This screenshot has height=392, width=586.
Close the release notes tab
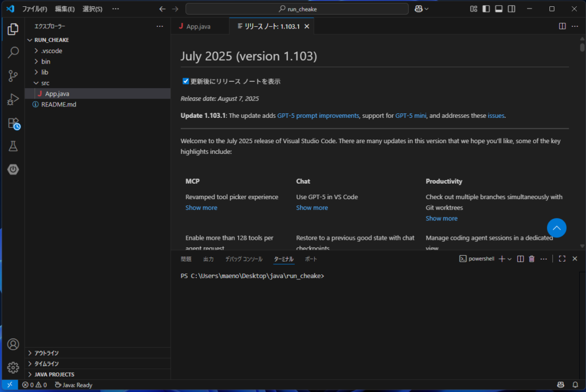[x=307, y=26]
